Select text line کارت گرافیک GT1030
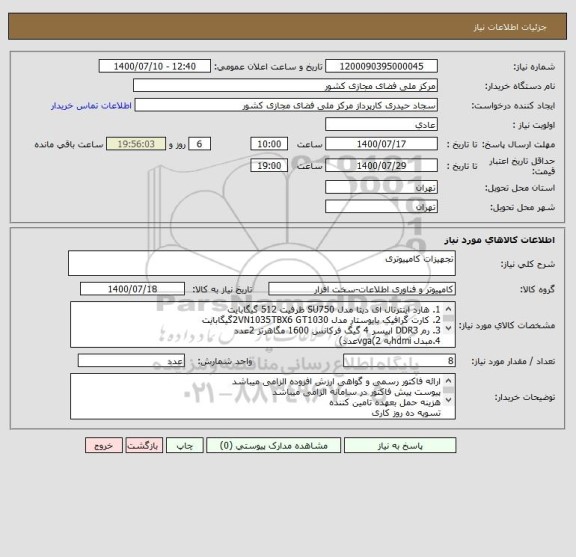 pos(321,320)
